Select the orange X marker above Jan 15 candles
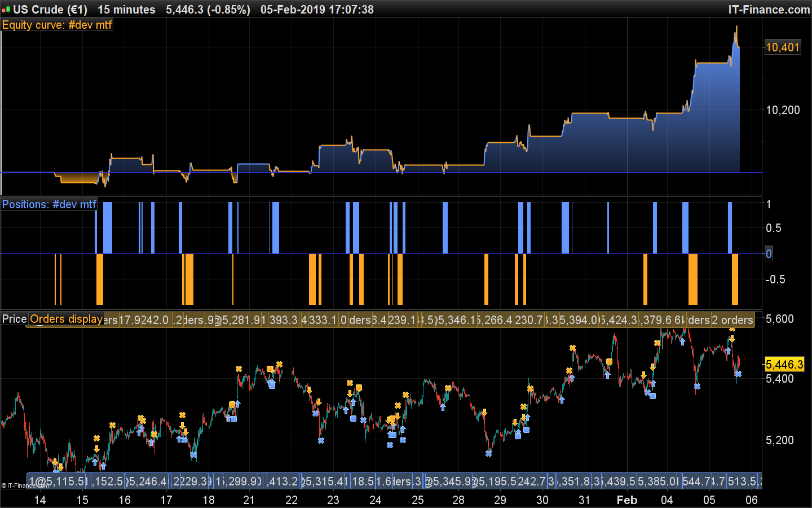 (x=96, y=438)
